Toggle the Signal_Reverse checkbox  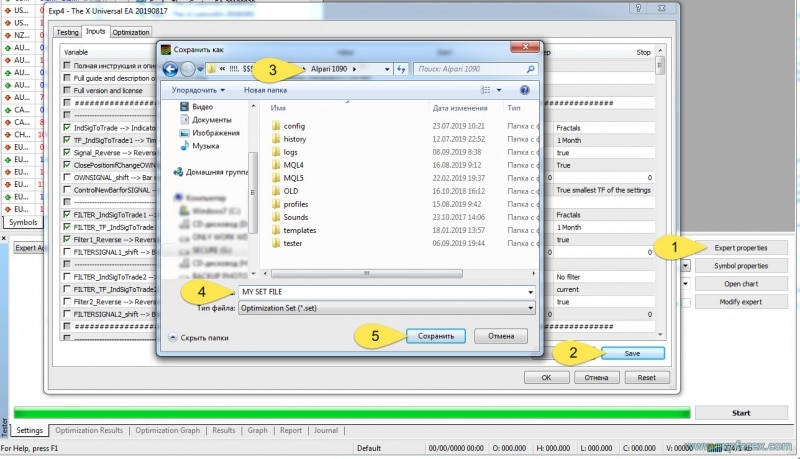tap(66, 153)
